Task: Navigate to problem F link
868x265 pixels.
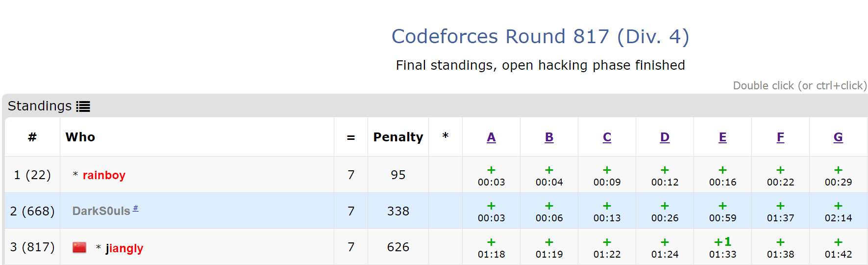Action: coord(780,137)
